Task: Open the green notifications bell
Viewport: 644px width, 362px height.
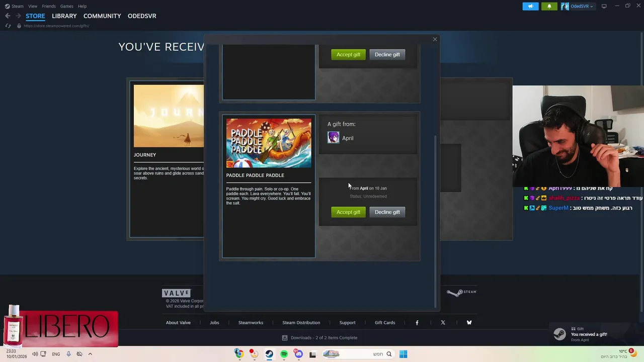Action: [549, 6]
